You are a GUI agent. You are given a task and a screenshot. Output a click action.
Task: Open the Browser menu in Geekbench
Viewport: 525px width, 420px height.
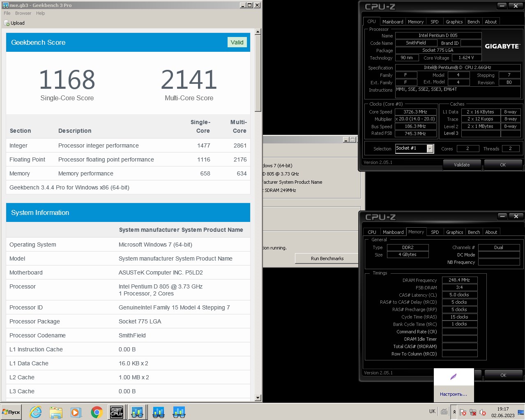pos(23,13)
